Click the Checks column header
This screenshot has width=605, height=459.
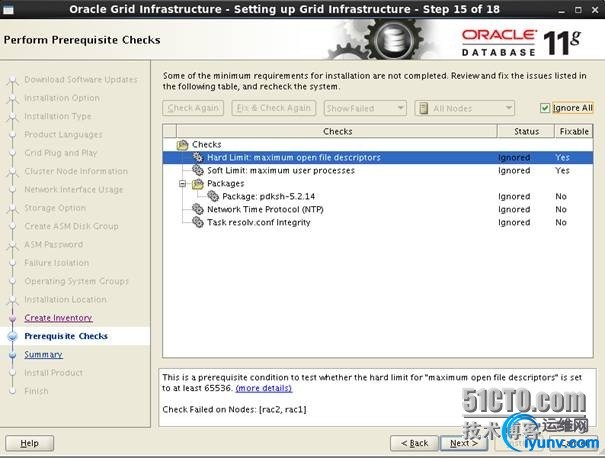337,132
